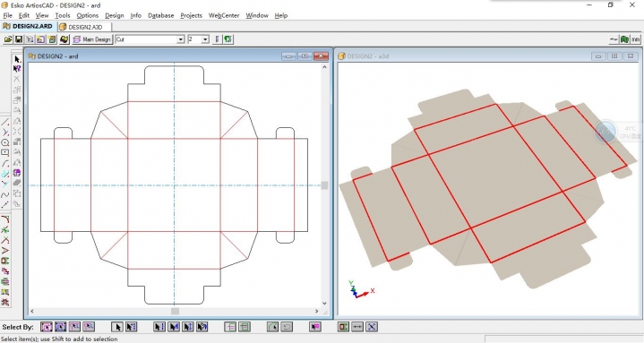This screenshot has height=343, width=644.
Task: Open the Cut line type dropdown
Action: [150, 39]
